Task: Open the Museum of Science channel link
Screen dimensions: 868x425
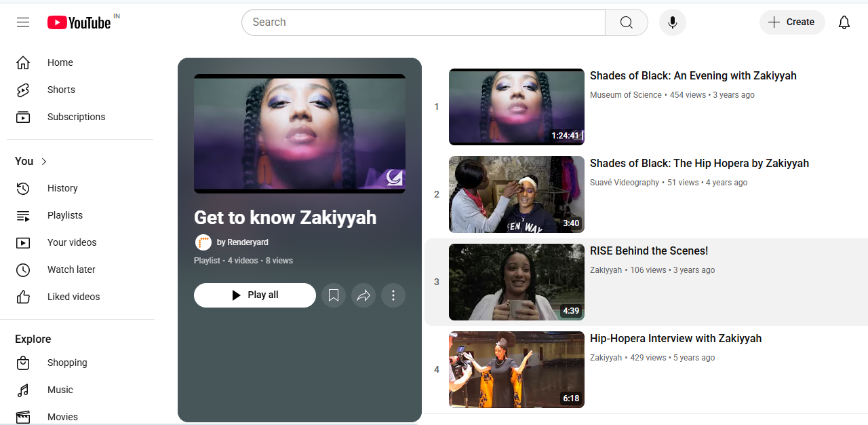Action: pyautogui.click(x=625, y=95)
